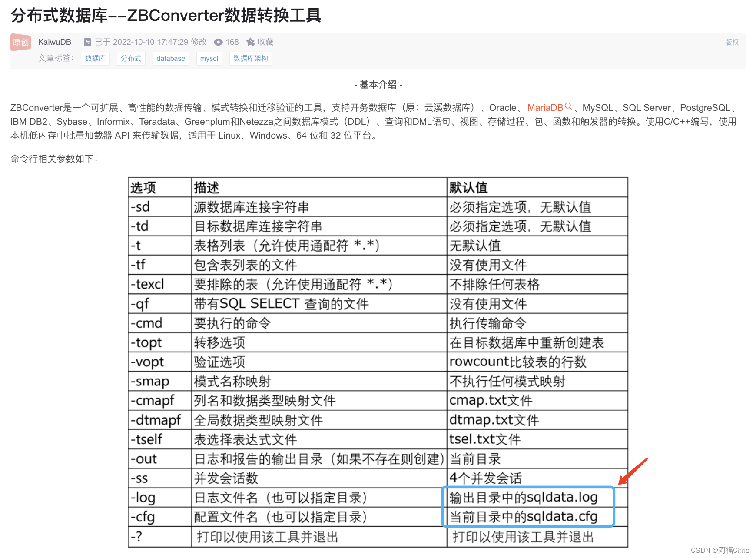Click the 全局数据类型映射文件 cell
756x558 pixels.
tap(319, 420)
